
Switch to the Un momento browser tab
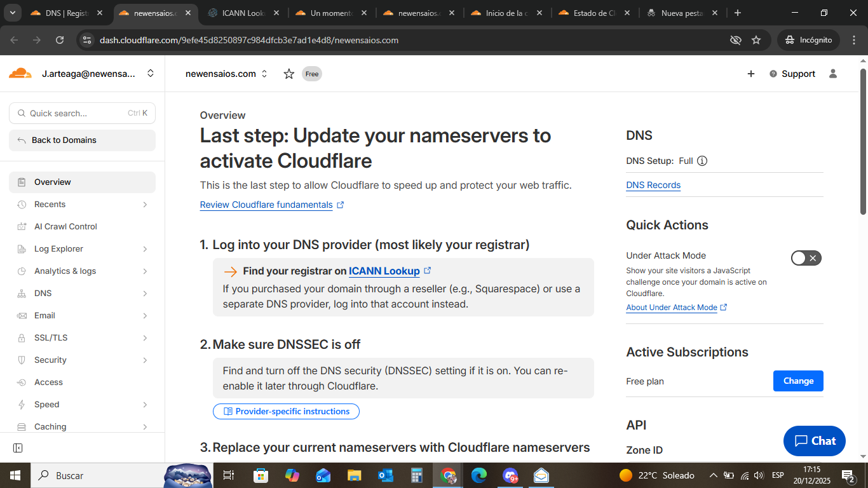click(330, 13)
